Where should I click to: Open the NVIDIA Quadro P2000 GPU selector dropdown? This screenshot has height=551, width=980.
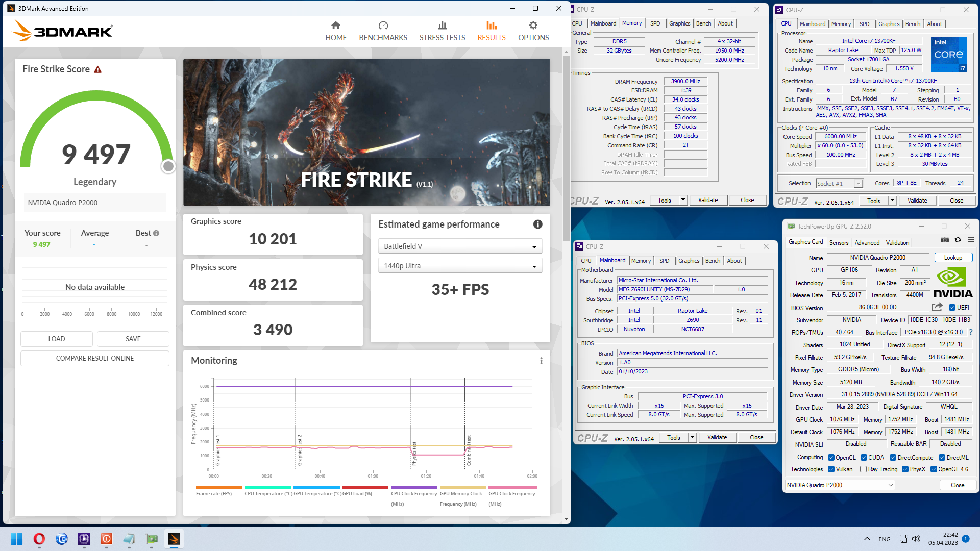840,485
